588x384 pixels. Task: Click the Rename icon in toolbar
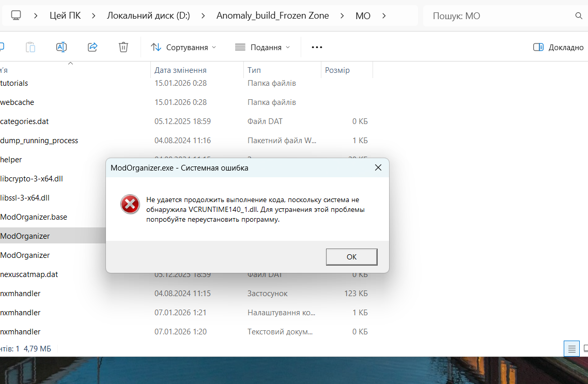click(61, 47)
